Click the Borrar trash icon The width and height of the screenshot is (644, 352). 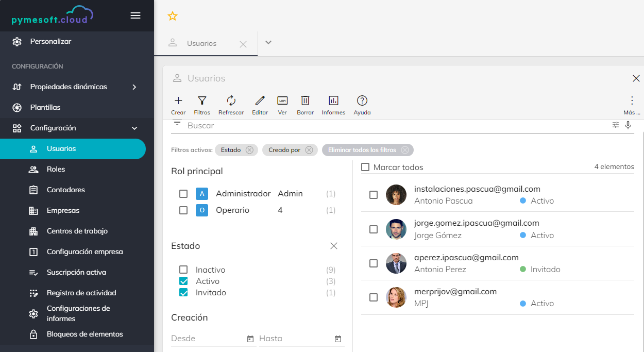coord(305,101)
